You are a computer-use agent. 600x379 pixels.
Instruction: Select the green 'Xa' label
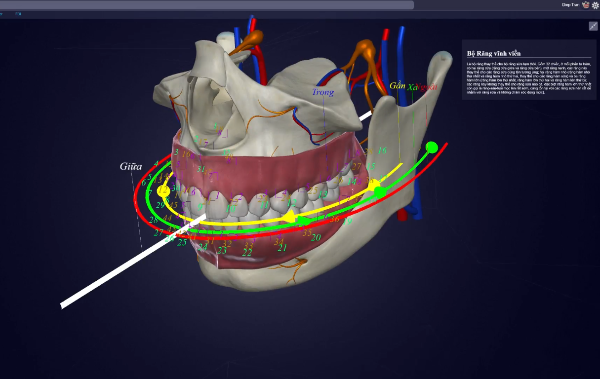coord(412,87)
